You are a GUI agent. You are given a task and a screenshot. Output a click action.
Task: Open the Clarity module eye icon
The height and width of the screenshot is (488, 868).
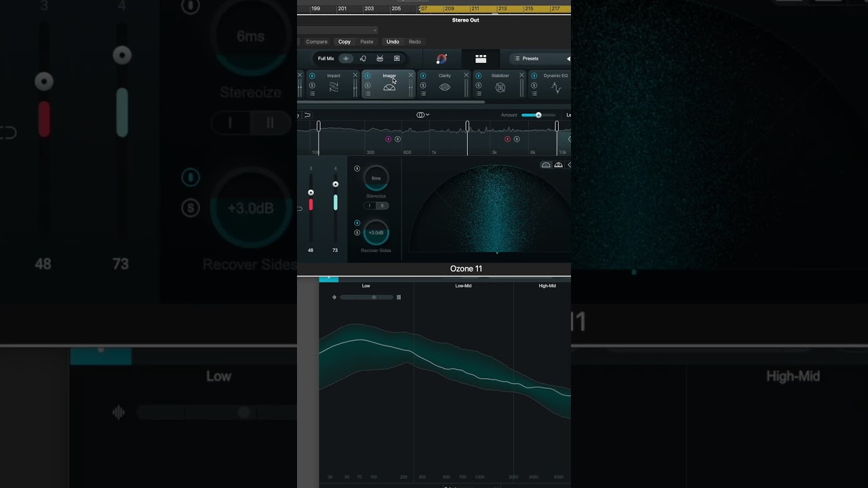pyautogui.click(x=445, y=87)
